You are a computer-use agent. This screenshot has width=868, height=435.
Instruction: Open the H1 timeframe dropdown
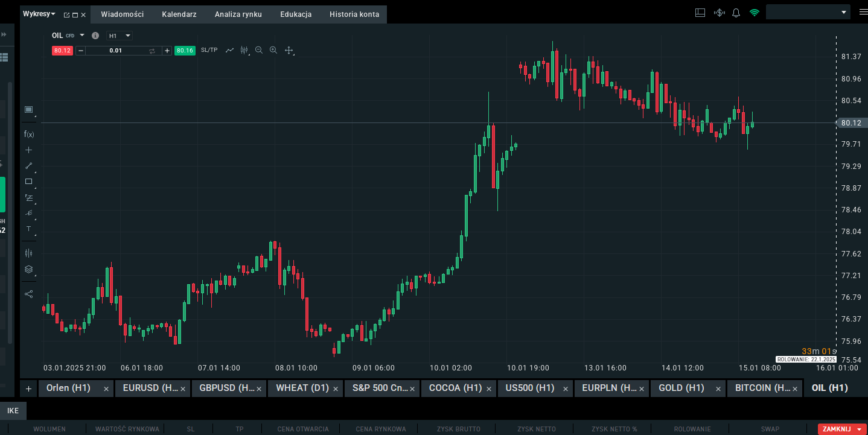point(119,36)
